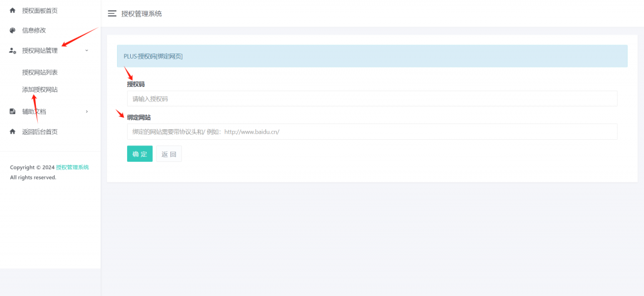Click the PLUS-授权码[绑定网页] banner

click(372, 56)
